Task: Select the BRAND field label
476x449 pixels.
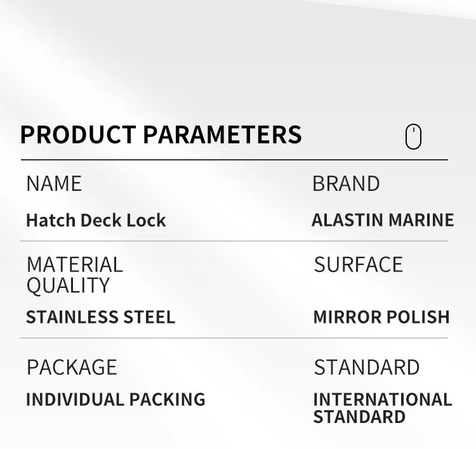Action: pos(346,184)
